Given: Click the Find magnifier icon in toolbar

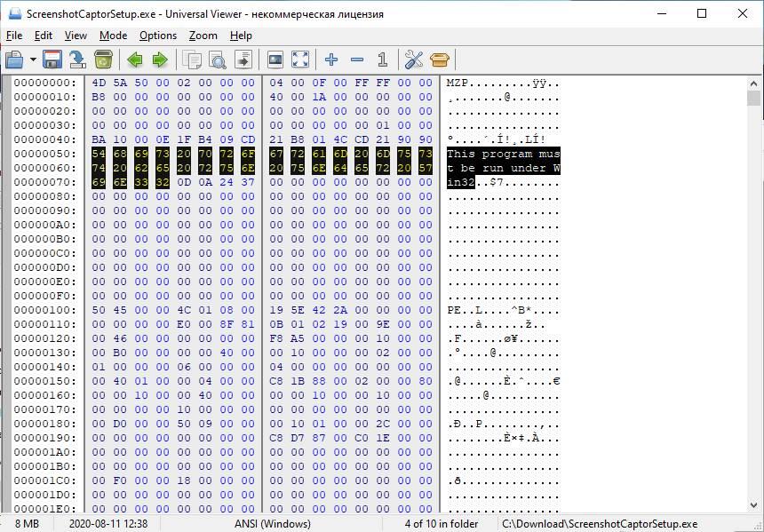Looking at the screenshot, I should tap(217, 60).
